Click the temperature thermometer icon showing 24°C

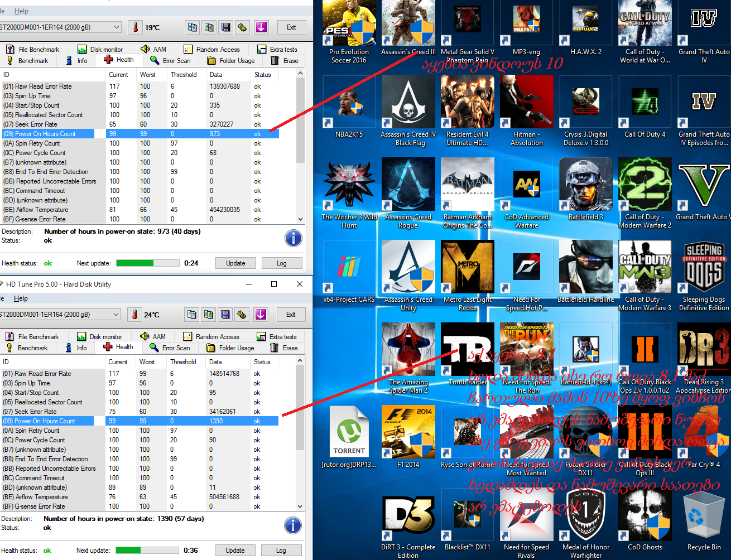135,315
